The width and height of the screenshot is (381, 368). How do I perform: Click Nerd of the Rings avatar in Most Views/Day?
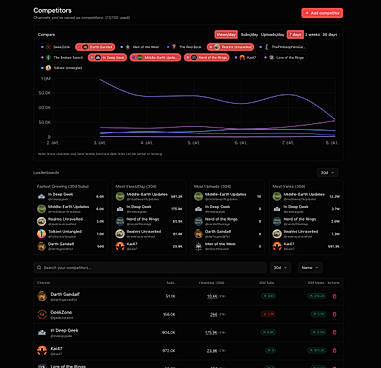click(x=120, y=221)
